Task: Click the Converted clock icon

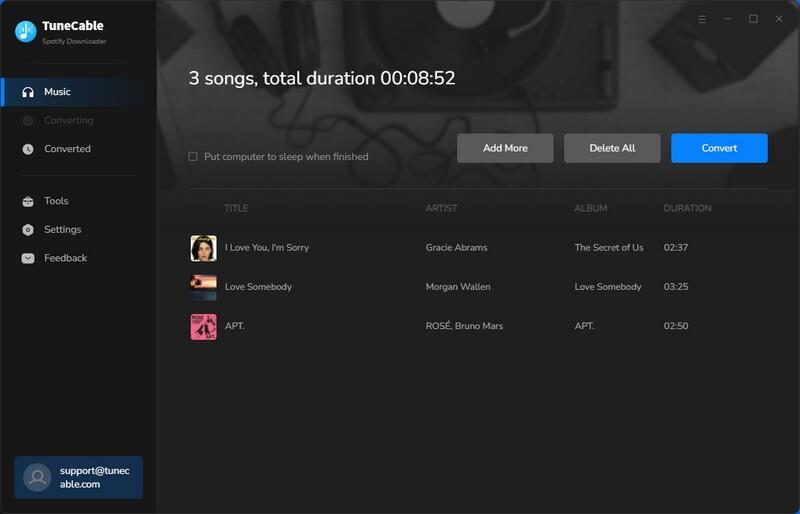Action: (28, 149)
